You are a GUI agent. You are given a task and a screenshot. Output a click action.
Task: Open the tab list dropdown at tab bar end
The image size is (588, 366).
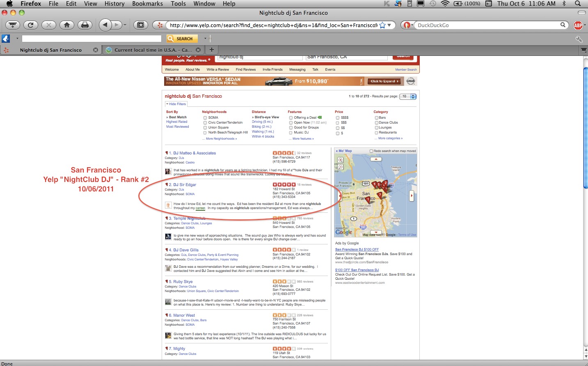point(583,50)
